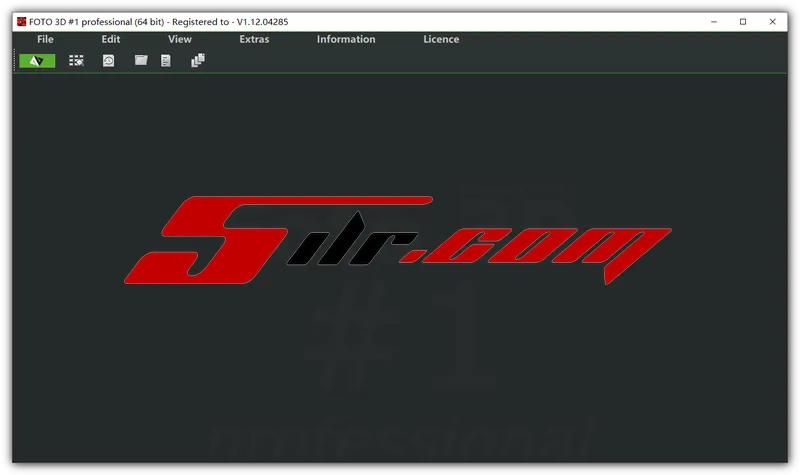Image resolution: width=800 pixels, height=475 pixels.
Task: Open the Licence menu
Action: coord(441,39)
